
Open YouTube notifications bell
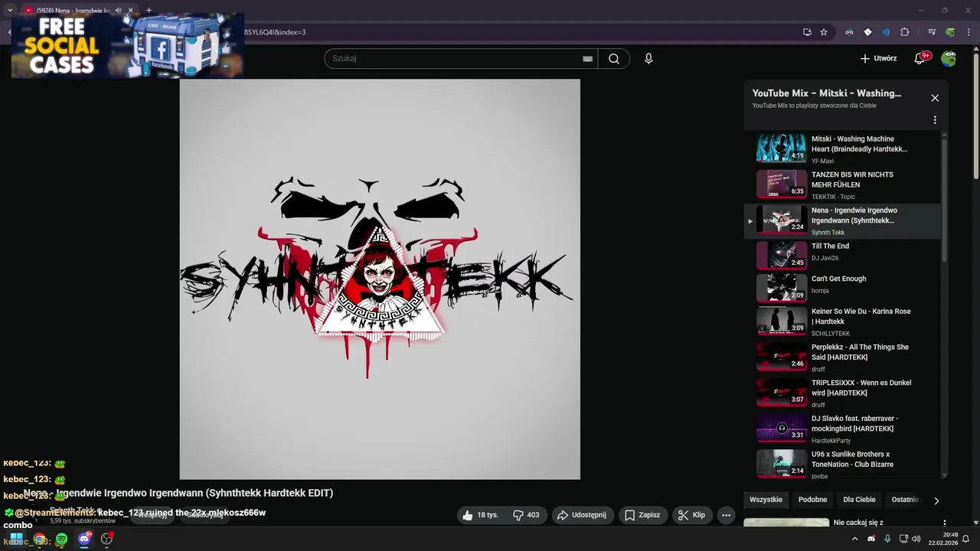click(920, 58)
